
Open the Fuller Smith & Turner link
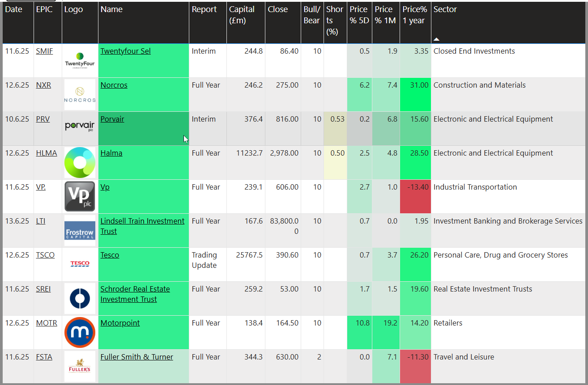click(136, 357)
